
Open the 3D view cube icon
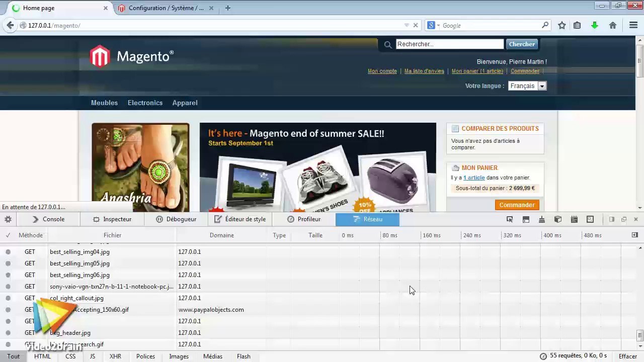(558, 219)
